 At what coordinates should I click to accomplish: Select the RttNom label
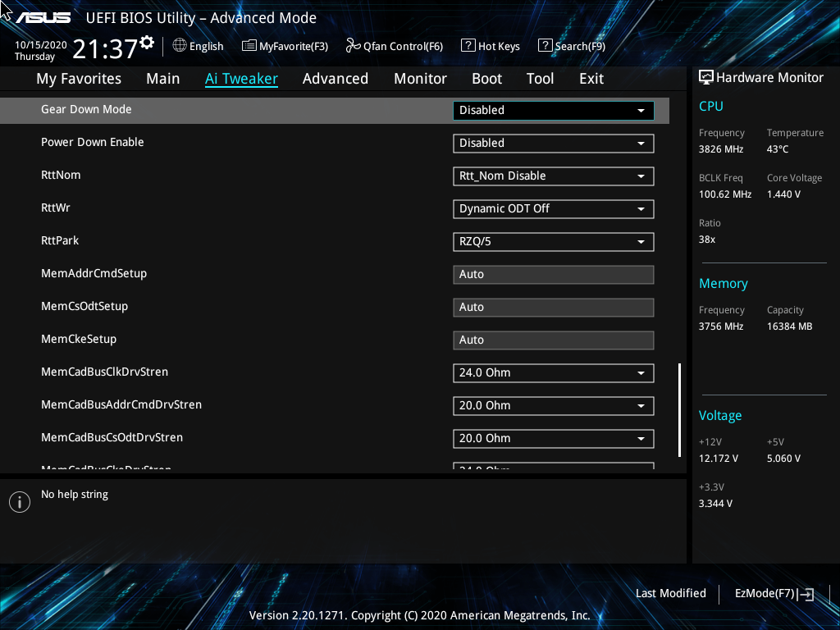point(61,175)
